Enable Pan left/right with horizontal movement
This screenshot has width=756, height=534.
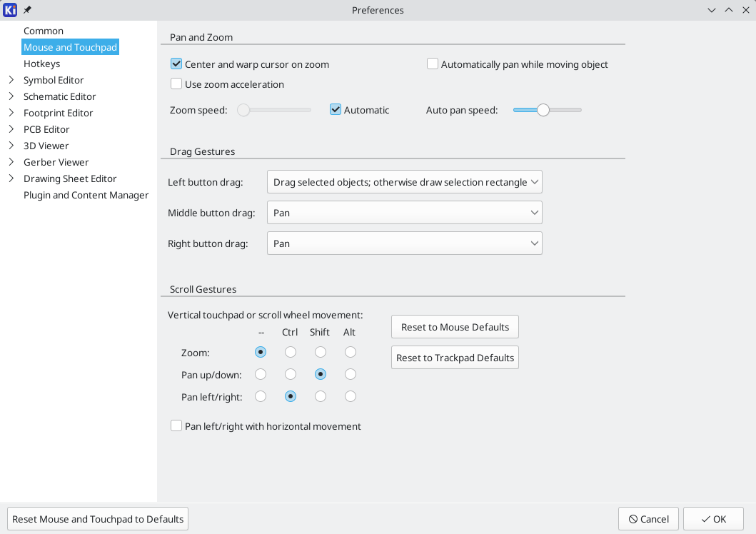176,425
